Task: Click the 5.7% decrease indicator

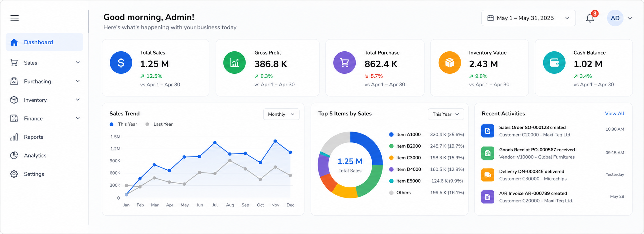Action: click(374, 76)
